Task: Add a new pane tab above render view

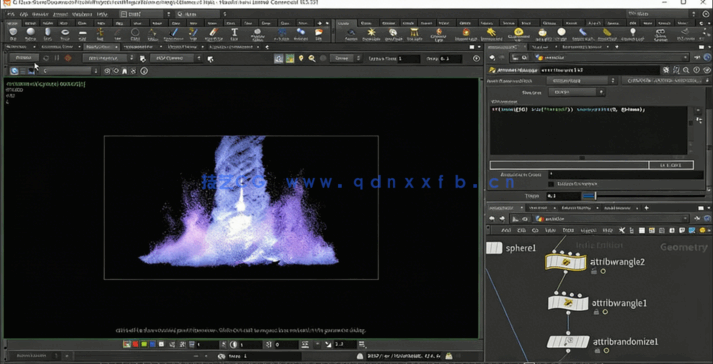Action: point(267,47)
